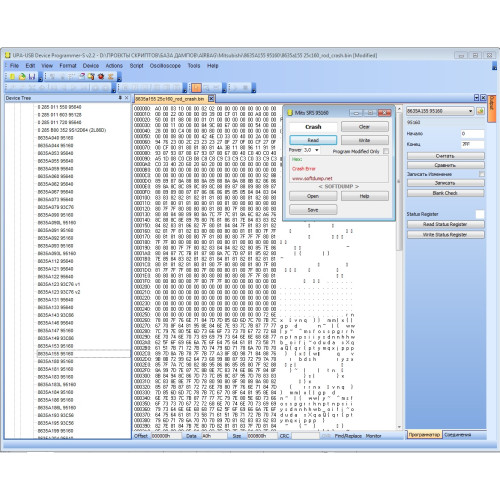This screenshot has height=500, width=500.
Task: Open the Power 3.0 dropdown
Action: (x=316, y=150)
